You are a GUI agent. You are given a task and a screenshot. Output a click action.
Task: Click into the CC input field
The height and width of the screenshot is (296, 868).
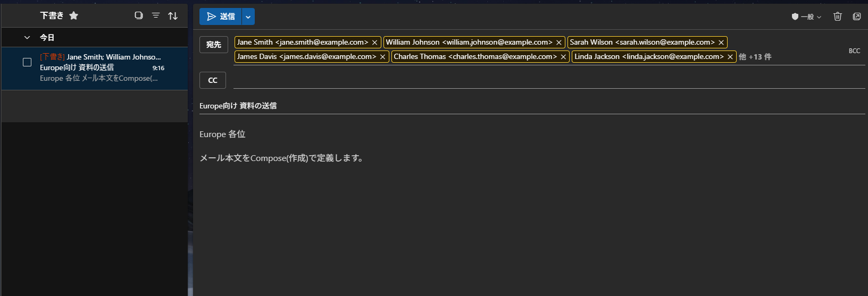(549, 80)
